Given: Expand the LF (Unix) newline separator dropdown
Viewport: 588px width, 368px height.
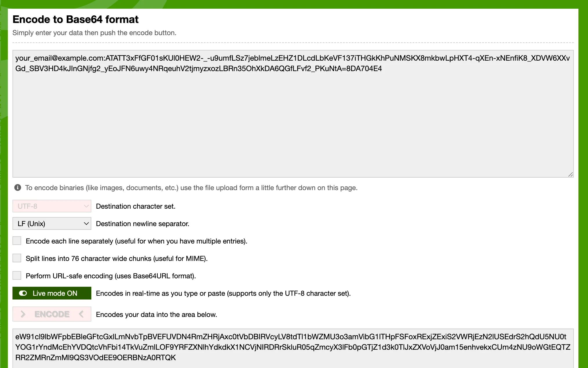Looking at the screenshot, I should click(52, 223).
